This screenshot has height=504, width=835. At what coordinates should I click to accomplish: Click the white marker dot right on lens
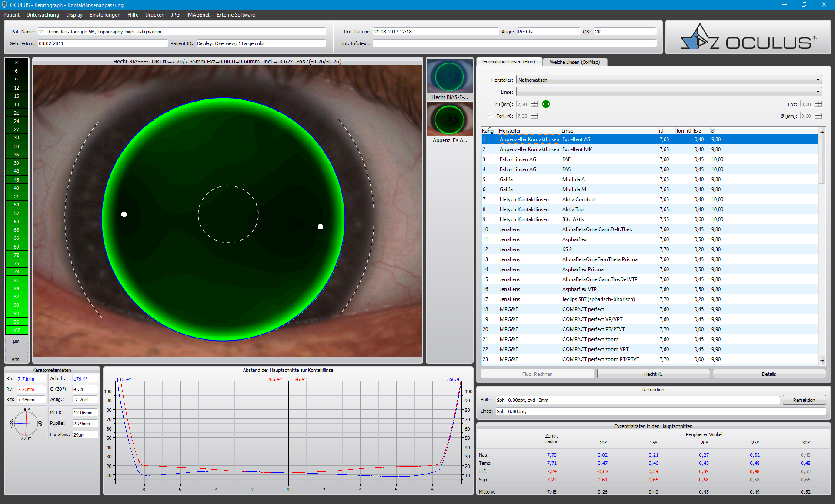click(x=321, y=227)
